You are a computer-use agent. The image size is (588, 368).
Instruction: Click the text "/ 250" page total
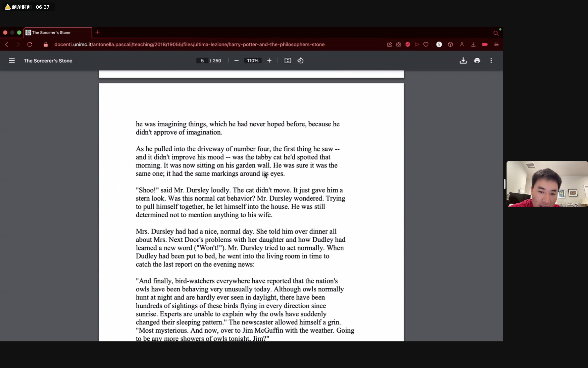click(x=215, y=61)
